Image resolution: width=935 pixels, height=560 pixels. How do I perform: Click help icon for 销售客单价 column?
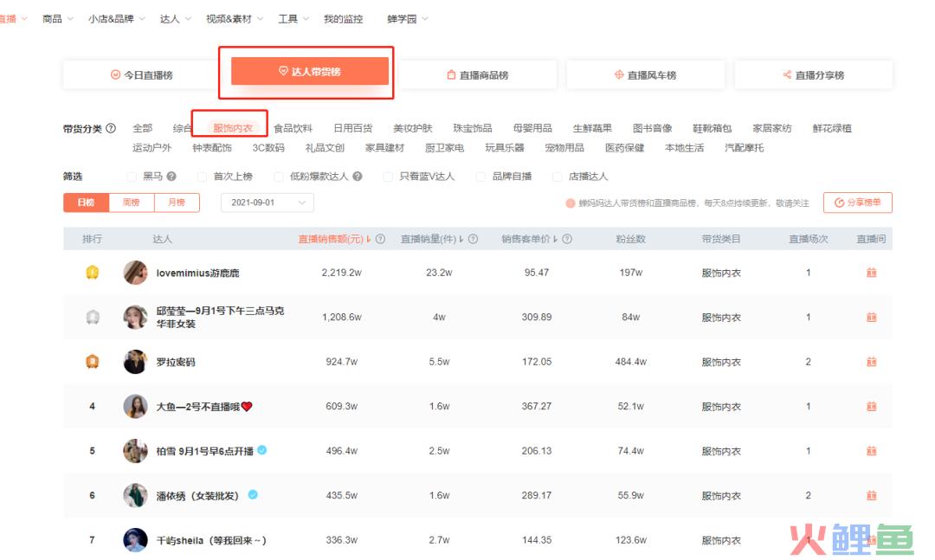(567, 239)
